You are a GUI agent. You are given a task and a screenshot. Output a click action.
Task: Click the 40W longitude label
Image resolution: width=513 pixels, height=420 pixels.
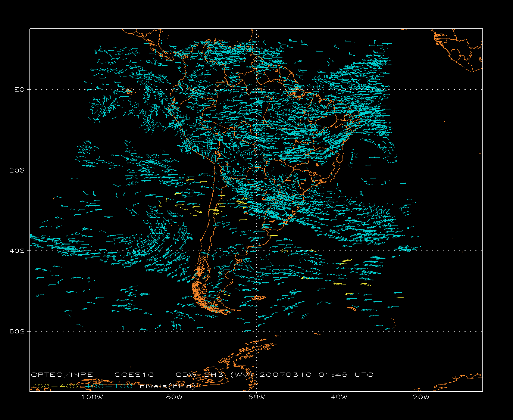click(339, 397)
